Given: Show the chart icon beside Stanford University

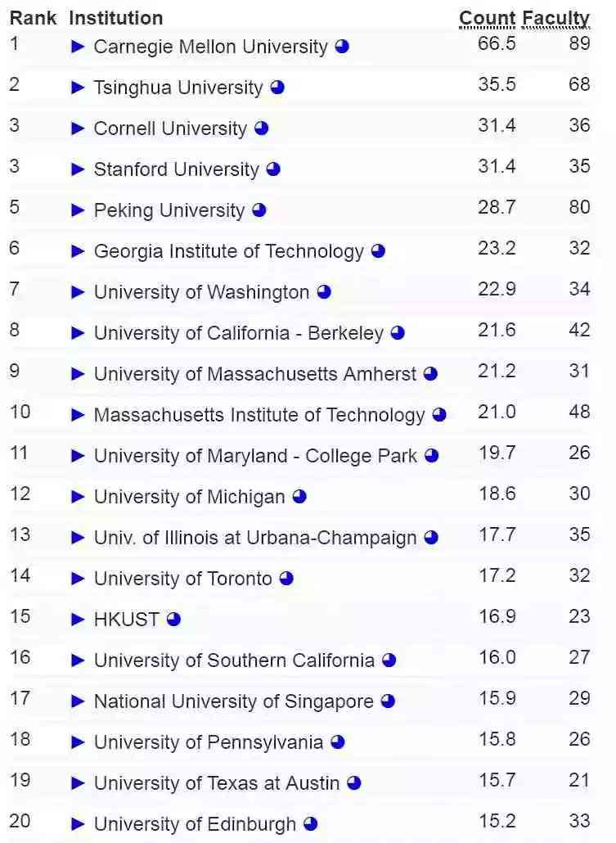Looking at the screenshot, I should (x=273, y=169).
